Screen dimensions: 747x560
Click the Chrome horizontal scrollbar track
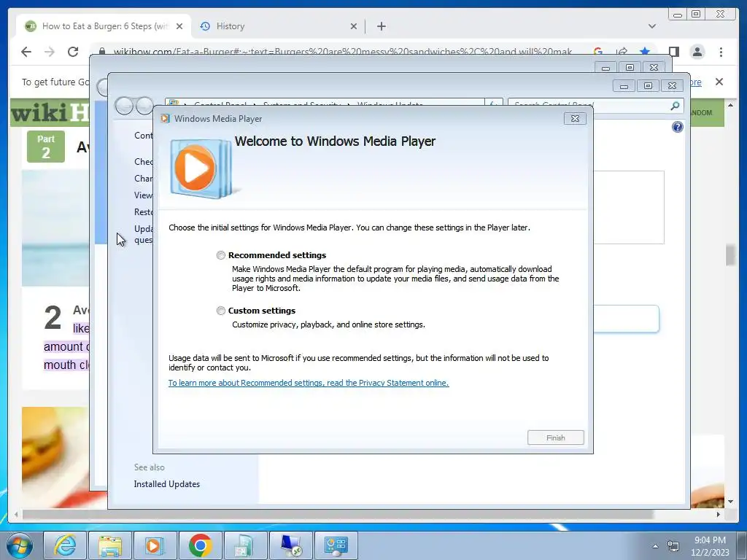tap(367, 514)
